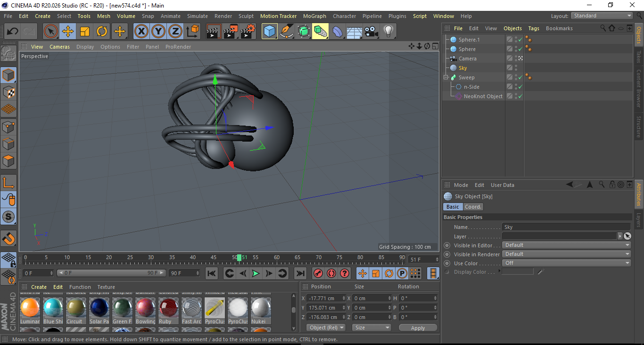Toggle visibility dots of Sphere.1
Image resolution: width=644 pixels, height=345 pixels.
[516, 40]
